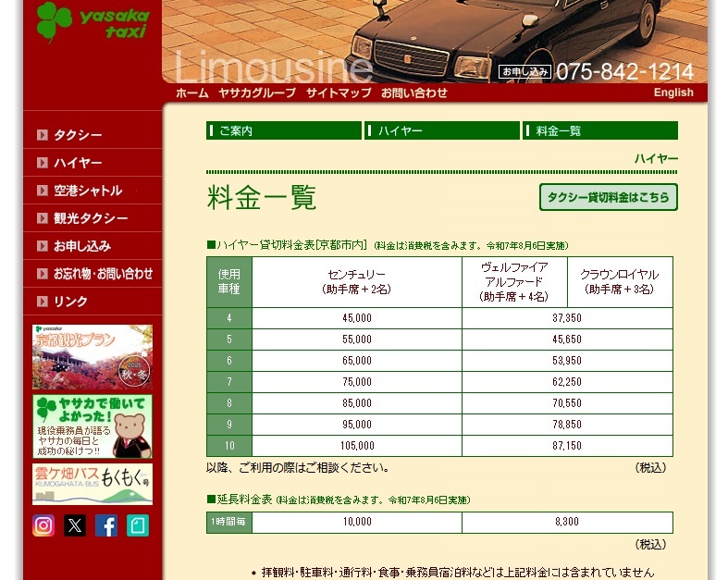The width and height of the screenshot is (728, 580).
Task: Select the 料金一覧 green tab
Action: click(600, 130)
